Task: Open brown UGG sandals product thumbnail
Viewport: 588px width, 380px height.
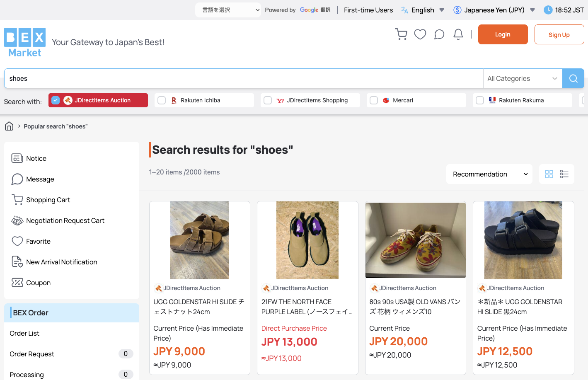Action: tap(199, 240)
